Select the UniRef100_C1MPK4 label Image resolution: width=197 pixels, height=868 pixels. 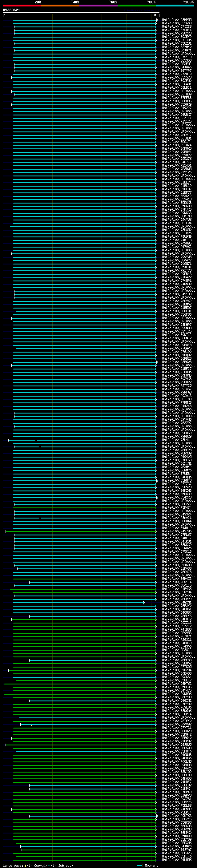[177, 789]
